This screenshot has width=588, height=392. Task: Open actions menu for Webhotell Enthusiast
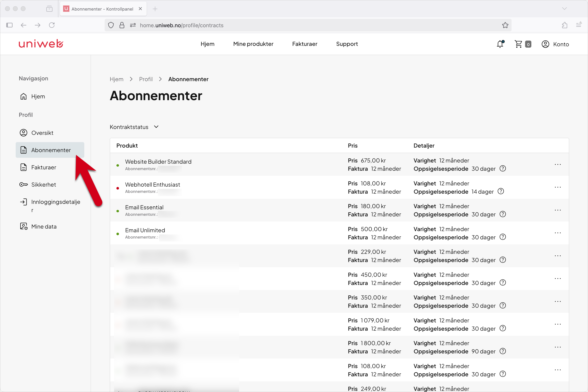coord(557,187)
